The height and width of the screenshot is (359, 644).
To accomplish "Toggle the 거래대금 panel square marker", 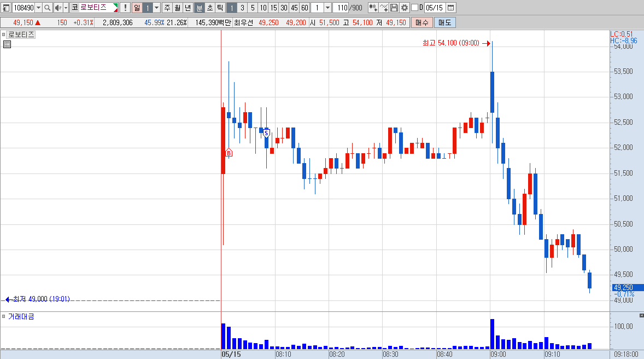I will point(4,316).
